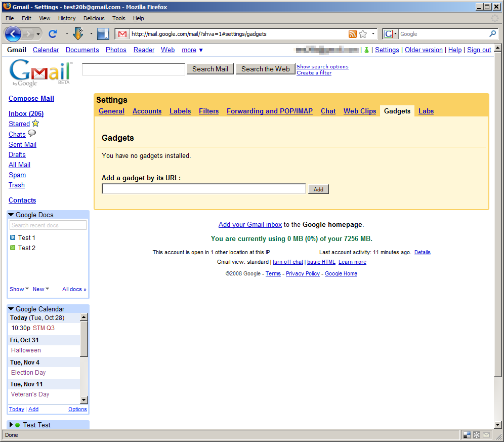This screenshot has width=504, height=442.
Task: Click the 'Search recent docs' field
Action: point(48,225)
